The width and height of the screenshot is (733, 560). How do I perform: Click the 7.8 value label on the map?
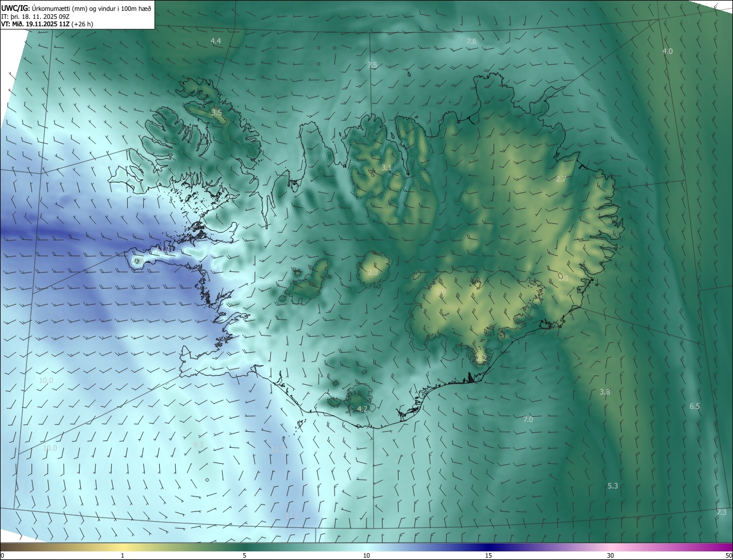click(471, 41)
